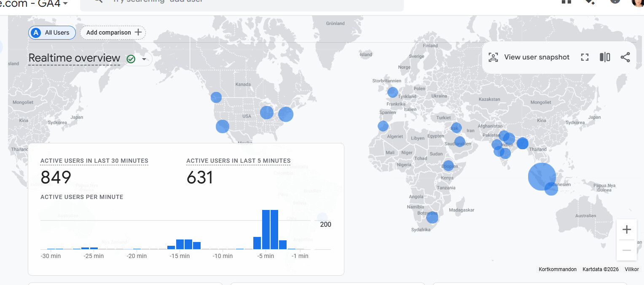
Task: Click the share report icon
Action: [625, 57]
